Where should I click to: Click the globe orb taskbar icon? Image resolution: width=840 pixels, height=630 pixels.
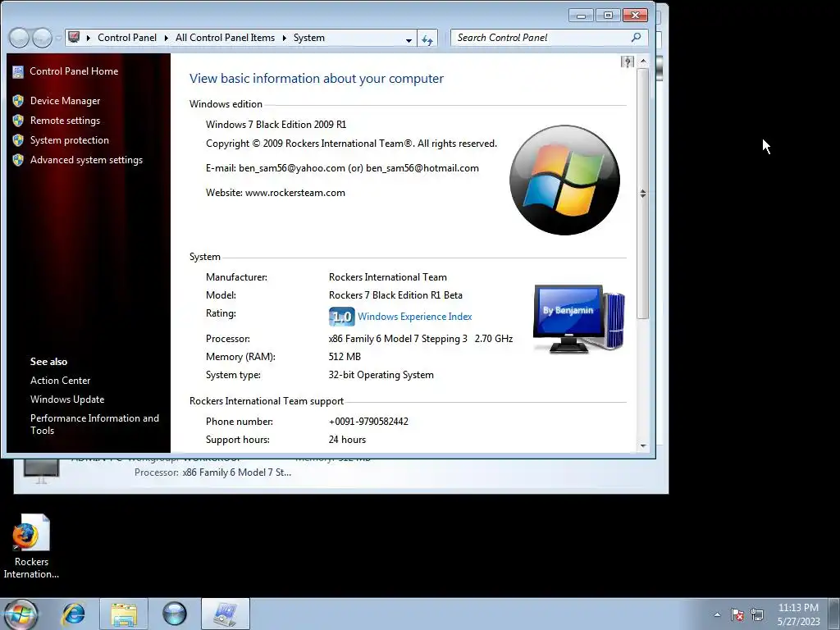coord(174,614)
